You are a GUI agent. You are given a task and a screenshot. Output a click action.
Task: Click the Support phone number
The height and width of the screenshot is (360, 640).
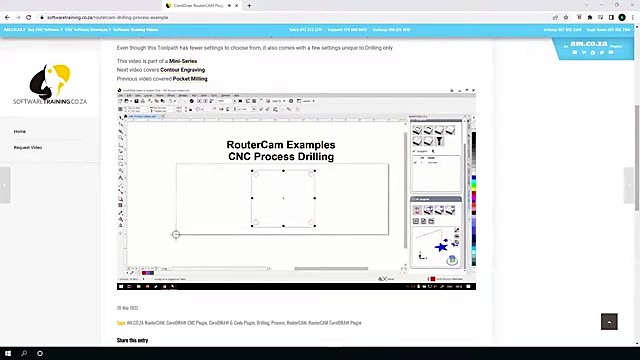(347, 30)
